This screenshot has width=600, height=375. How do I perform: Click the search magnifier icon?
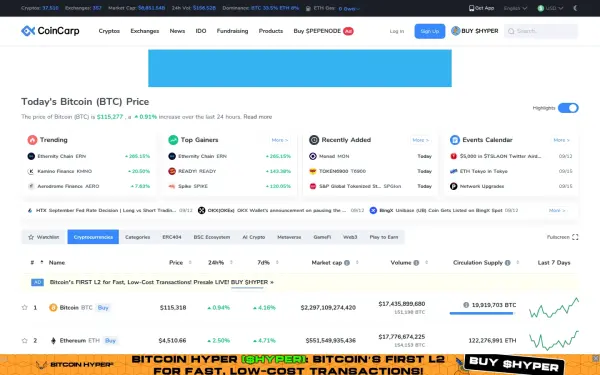tap(511, 31)
